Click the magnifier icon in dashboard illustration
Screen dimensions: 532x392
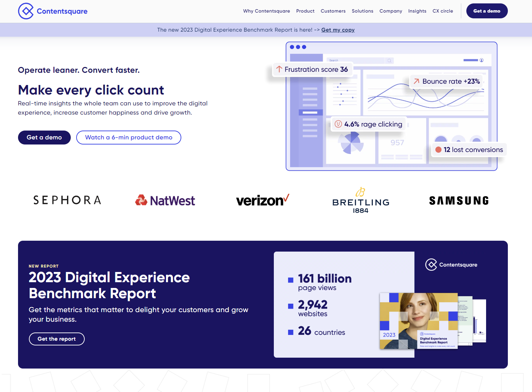click(389, 61)
